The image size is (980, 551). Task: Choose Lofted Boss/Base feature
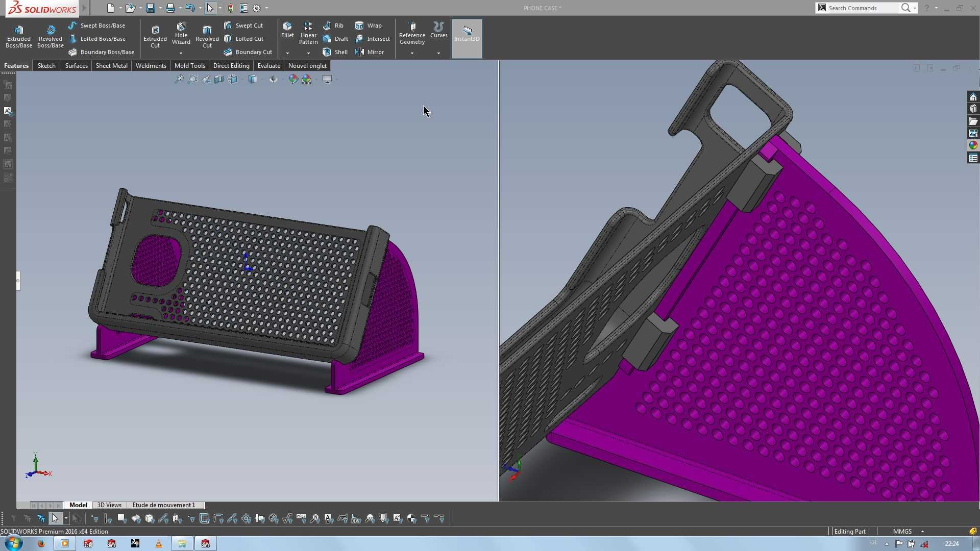[97, 39]
